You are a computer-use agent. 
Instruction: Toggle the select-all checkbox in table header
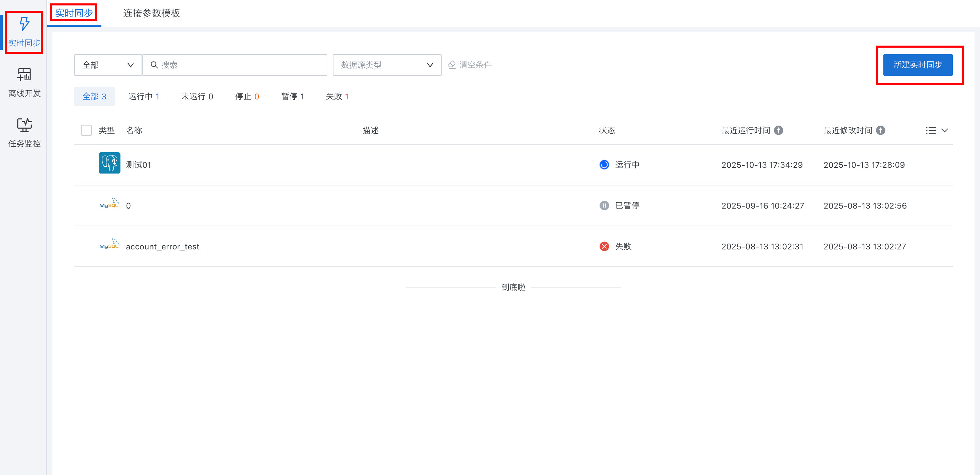point(86,130)
